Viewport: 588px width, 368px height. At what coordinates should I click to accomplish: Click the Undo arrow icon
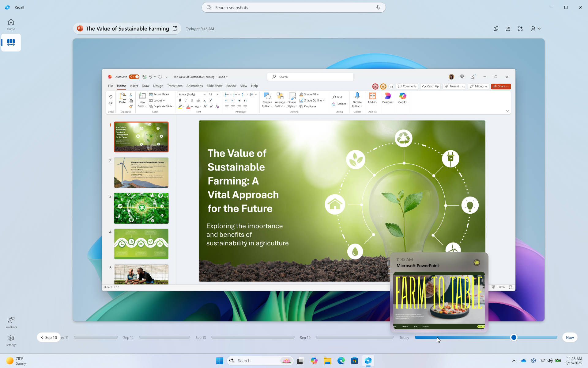(x=111, y=97)
